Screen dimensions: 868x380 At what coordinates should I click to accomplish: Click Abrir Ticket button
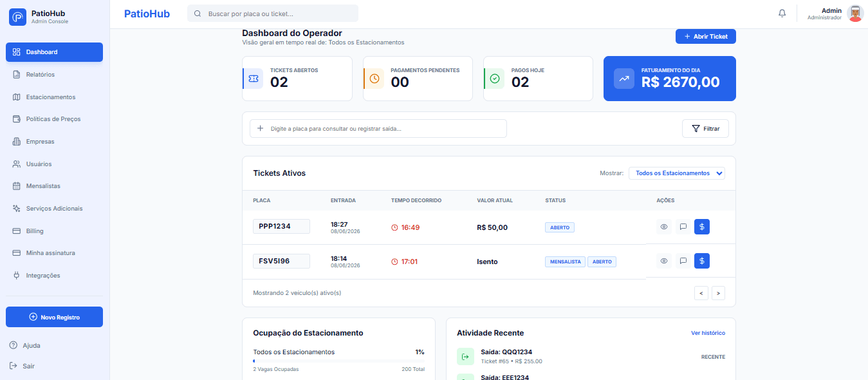tap(706, 37)
